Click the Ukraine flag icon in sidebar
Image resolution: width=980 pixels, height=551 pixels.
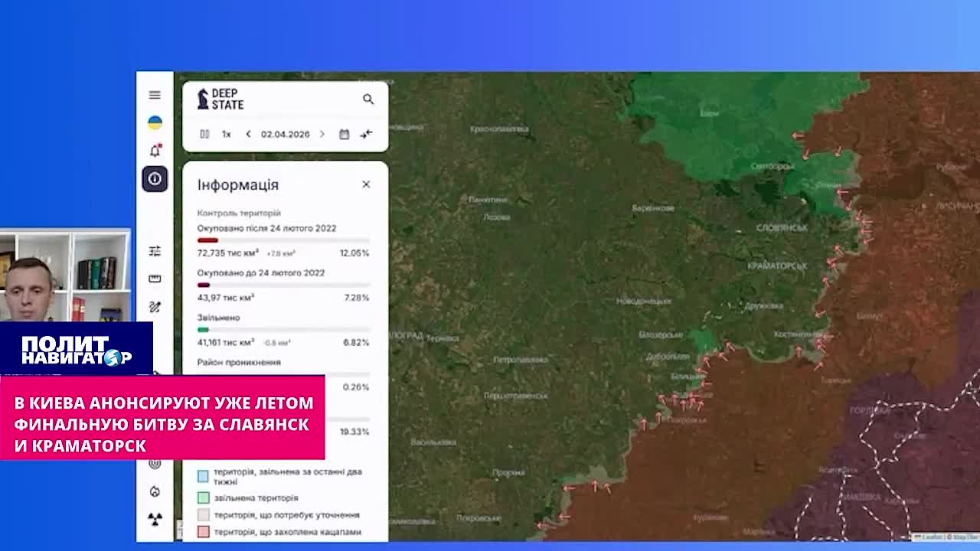pyautogui.click(x=155, y=122)
